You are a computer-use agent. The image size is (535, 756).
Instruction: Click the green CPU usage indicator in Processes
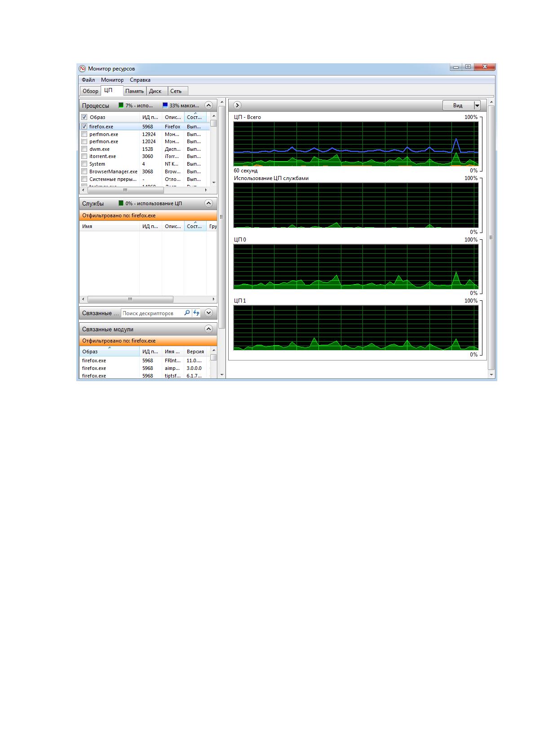coord(121,105)
